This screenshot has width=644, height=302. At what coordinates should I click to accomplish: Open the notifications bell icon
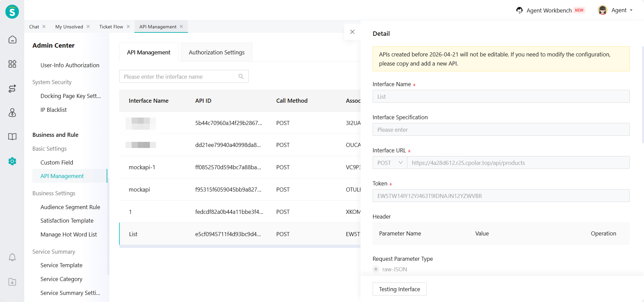[x=12, y=257]
